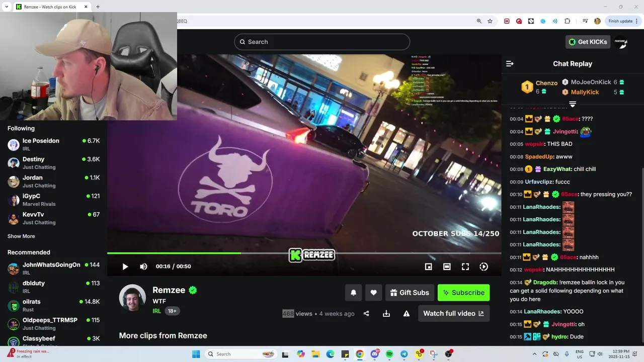644x362 pixels.
Task: Follow Remzee with the heart button
Action: (373, 293)
